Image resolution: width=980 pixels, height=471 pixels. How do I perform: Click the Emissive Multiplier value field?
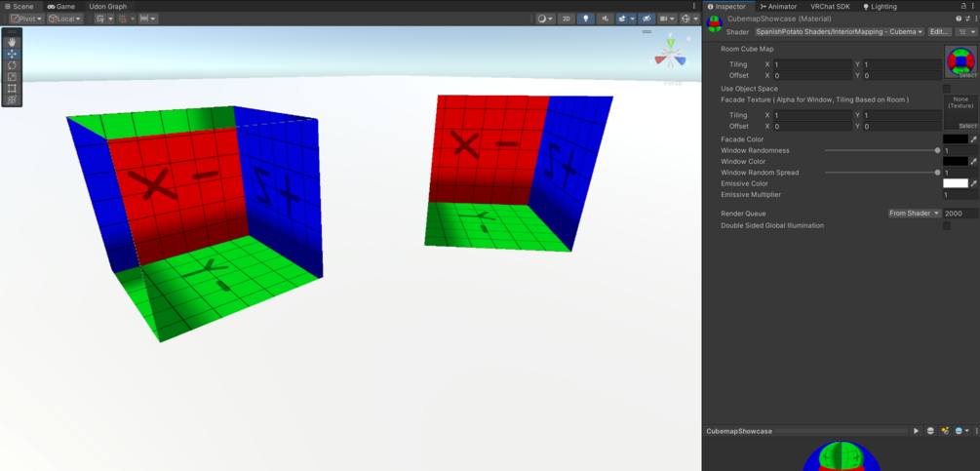[960, 195]
